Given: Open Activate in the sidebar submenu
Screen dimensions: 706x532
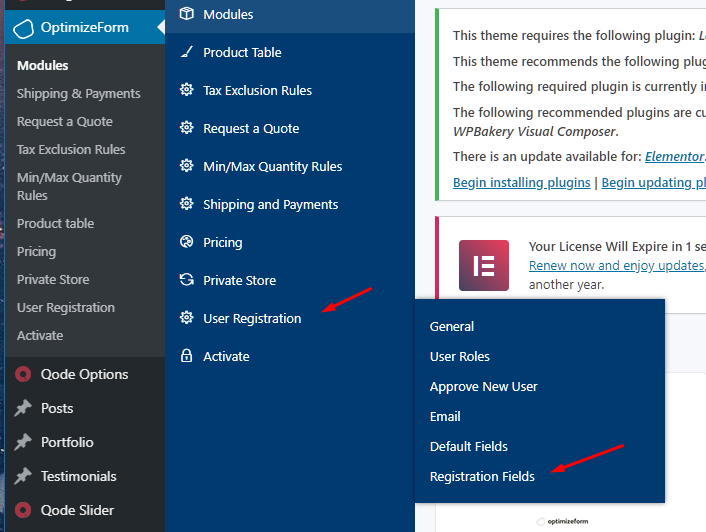Looking at the screenshot, I should [x=40, y=336].
